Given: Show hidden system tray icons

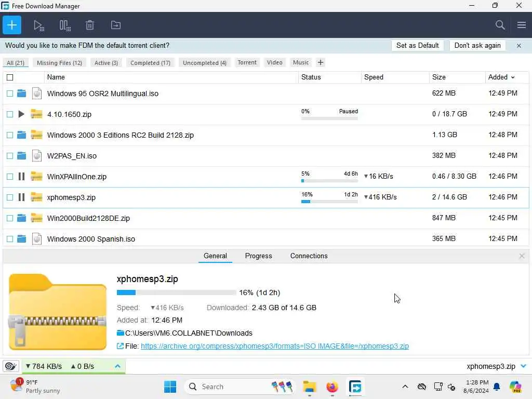Looking at the screenshot, I should click(x=405, y=387).
